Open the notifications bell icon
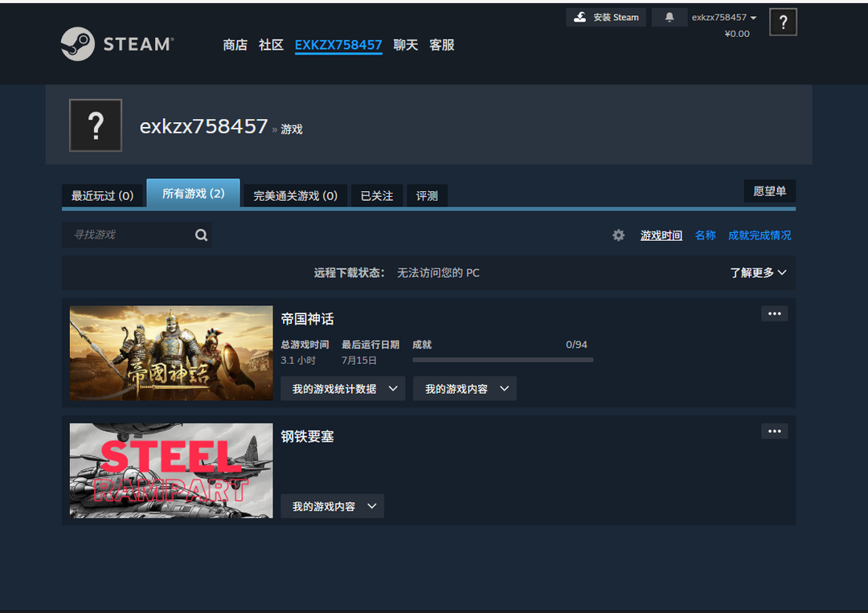 pyautogui.click(x=669, y=17)
